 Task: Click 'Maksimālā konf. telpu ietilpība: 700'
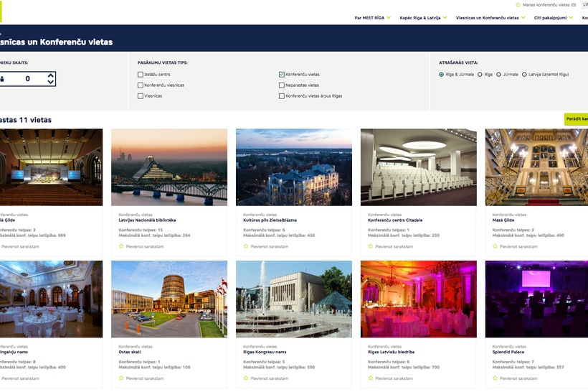pos(404,367)
